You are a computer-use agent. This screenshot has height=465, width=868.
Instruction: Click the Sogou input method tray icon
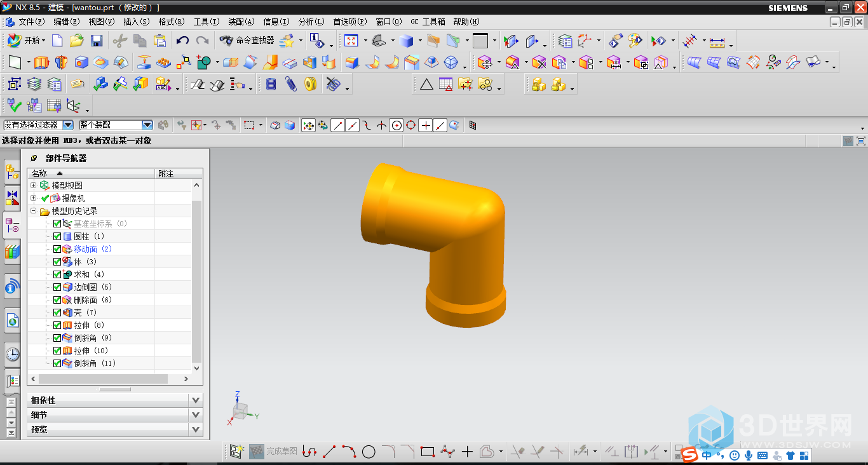coord(690,455)
